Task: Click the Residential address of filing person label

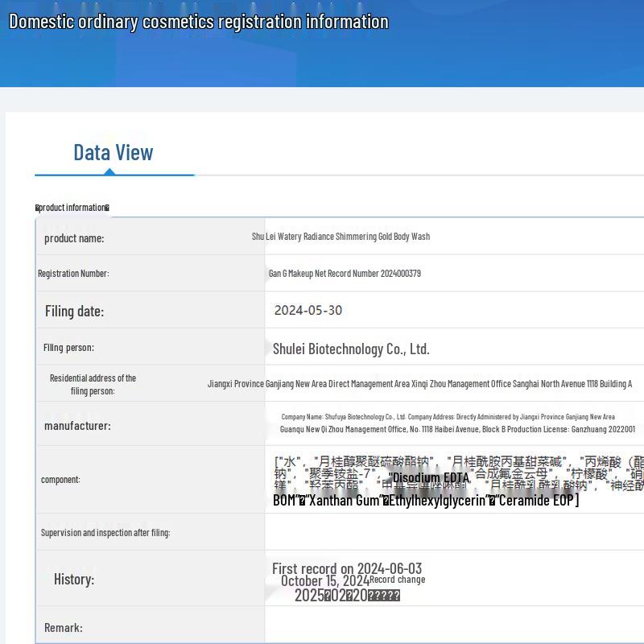Action: coord(93,384)
